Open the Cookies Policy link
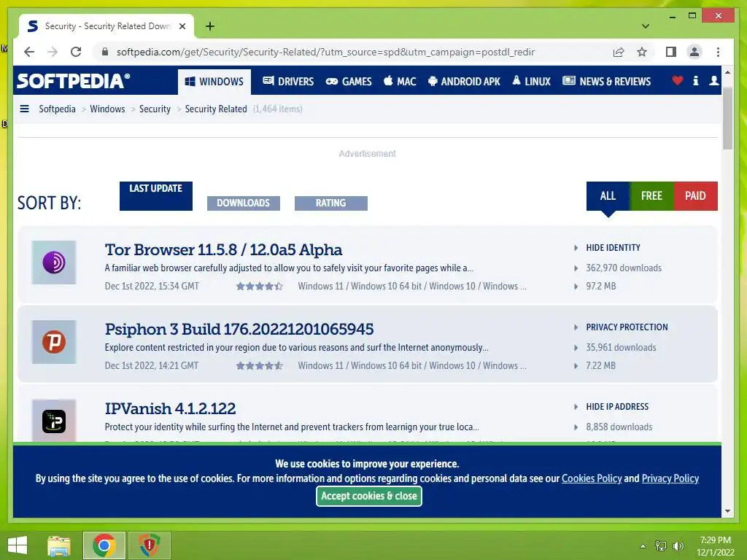 pyautogui.click(x=592, y=478)
